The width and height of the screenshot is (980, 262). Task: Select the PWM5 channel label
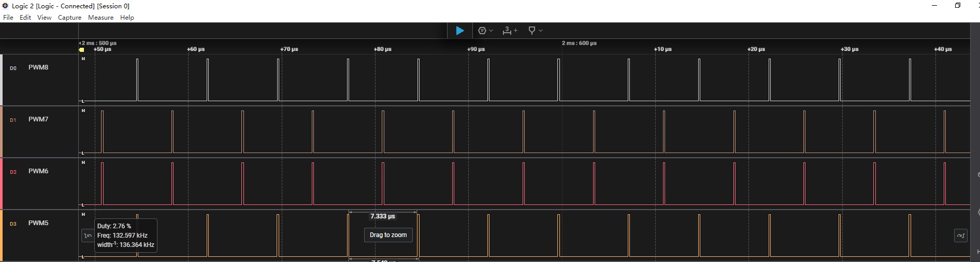38,223
